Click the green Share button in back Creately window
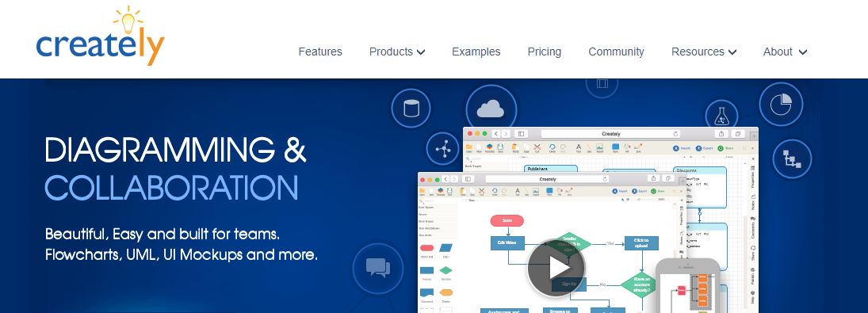Screen dimensions: 868x313 [725, 148]
